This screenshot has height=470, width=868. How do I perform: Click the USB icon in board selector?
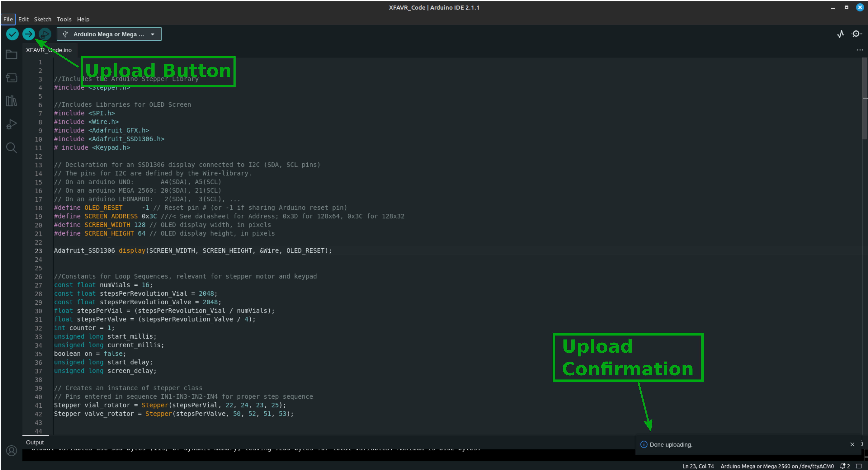coord(65,34)
